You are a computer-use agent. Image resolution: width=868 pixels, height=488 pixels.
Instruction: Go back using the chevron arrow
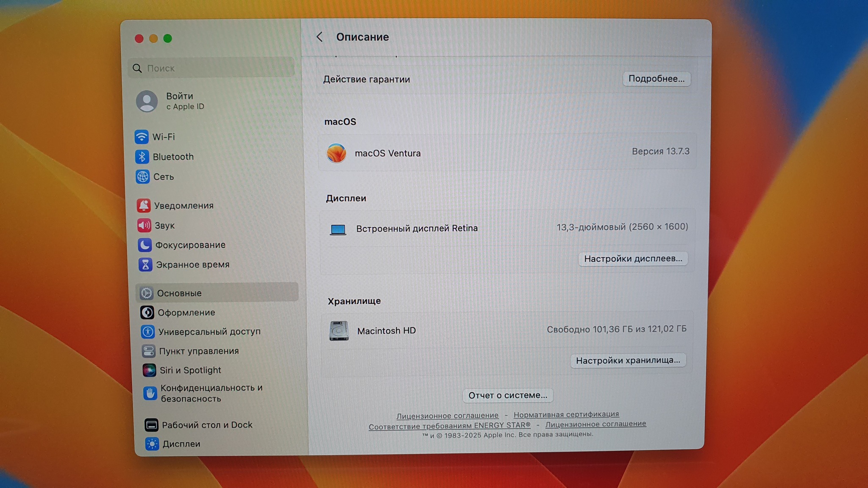pyautogui.click(x=320, y=37)
